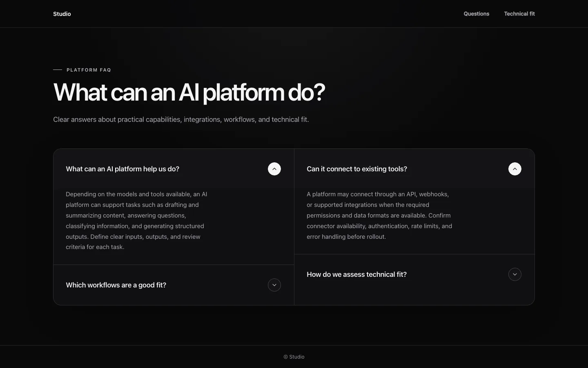Select the 'Can it connect to existing tools?' question text
Screen dimensions: 588x368
(x=357, y=169)
